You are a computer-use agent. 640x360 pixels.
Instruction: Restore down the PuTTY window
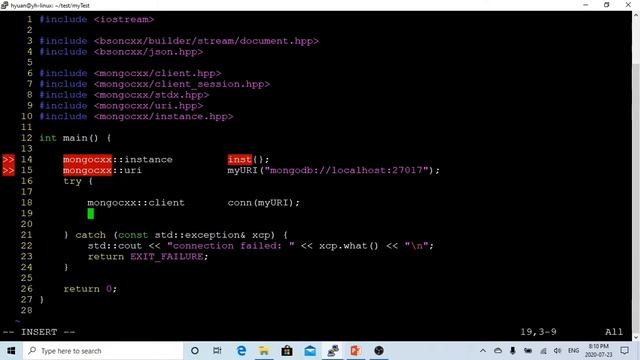pyautogui.click(x=607, y=5)
